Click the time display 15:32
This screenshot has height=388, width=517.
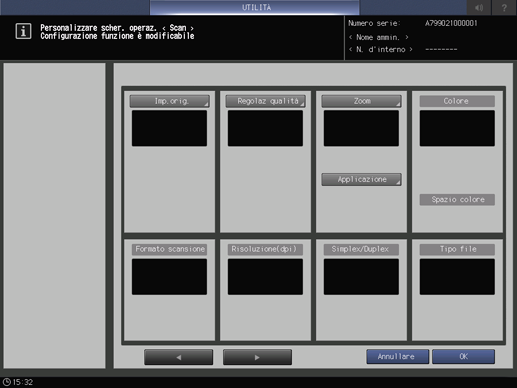(23, 382)
